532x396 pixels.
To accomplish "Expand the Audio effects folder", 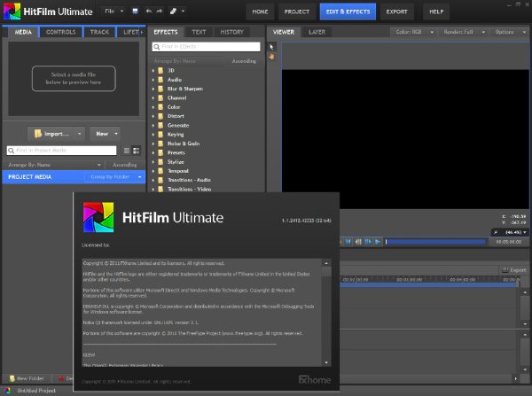I will tap(153, 80).
